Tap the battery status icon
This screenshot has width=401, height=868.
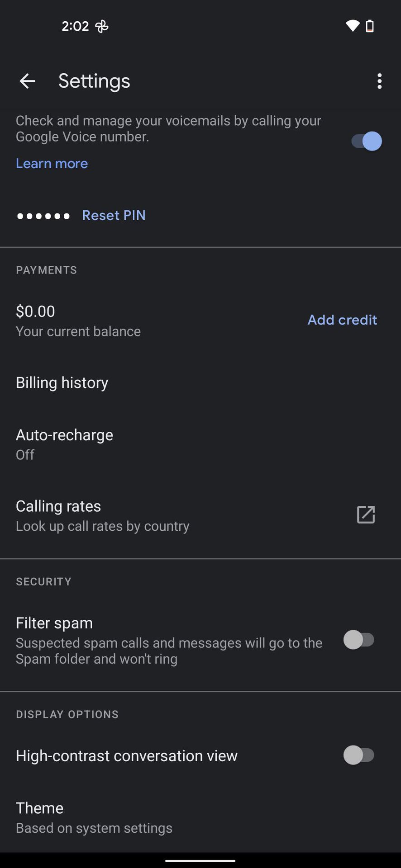coord(370,26)
